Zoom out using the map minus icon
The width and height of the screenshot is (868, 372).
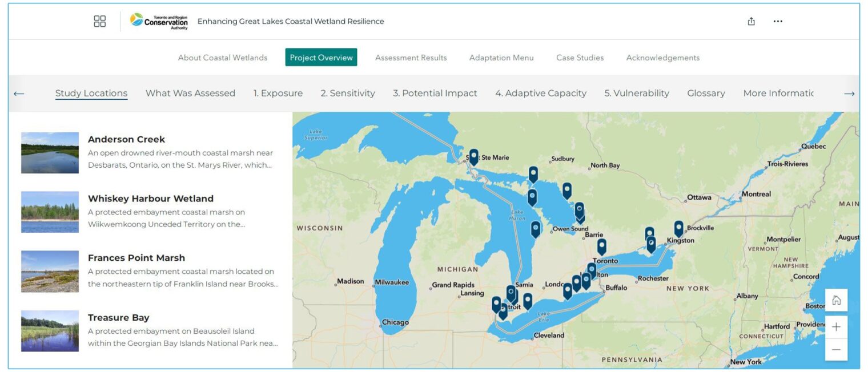coord(835,349)
